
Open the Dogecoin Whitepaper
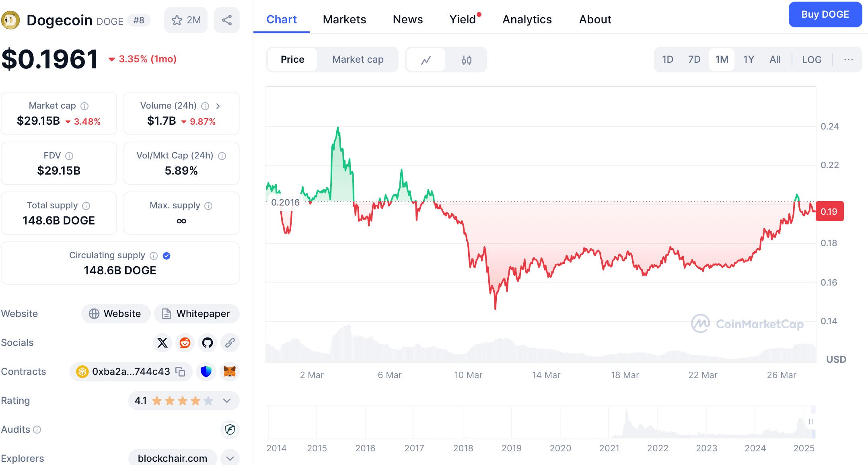pos(196,314)
